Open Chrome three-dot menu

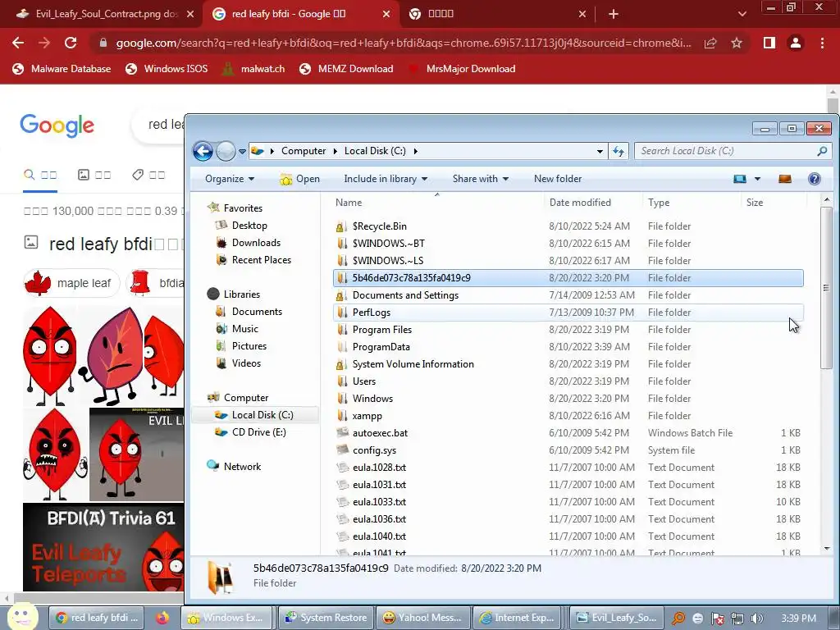(x=822, y=43)
